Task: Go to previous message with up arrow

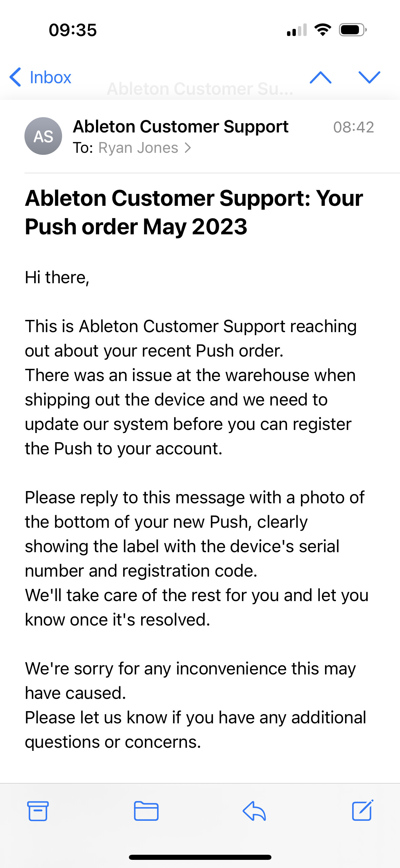Action: click(x=321, y=77)
